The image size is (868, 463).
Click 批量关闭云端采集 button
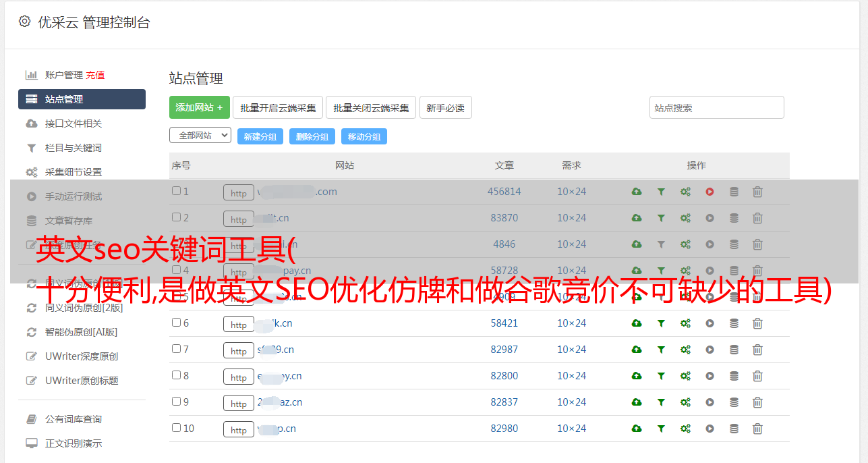click(371, 107)
